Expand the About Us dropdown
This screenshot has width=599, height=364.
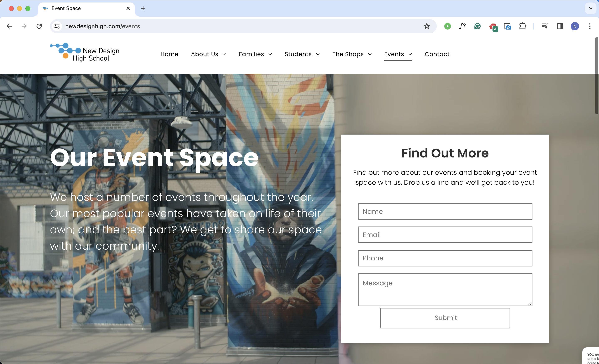point(208,54)
